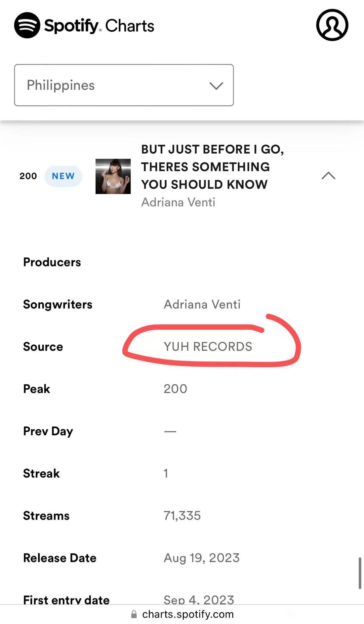Click the YUH RECORDS source value
The width and height of the screenshot is (364, 624).
(x=208, y=347)
